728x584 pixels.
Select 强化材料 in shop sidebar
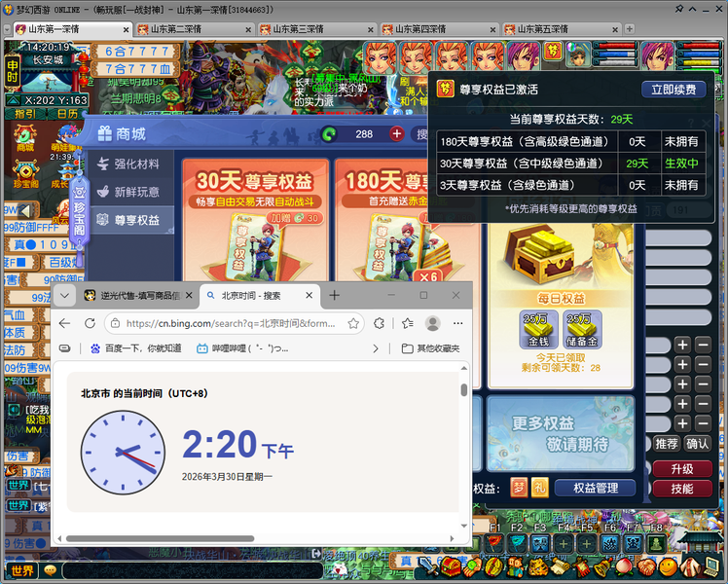[131, 164]
